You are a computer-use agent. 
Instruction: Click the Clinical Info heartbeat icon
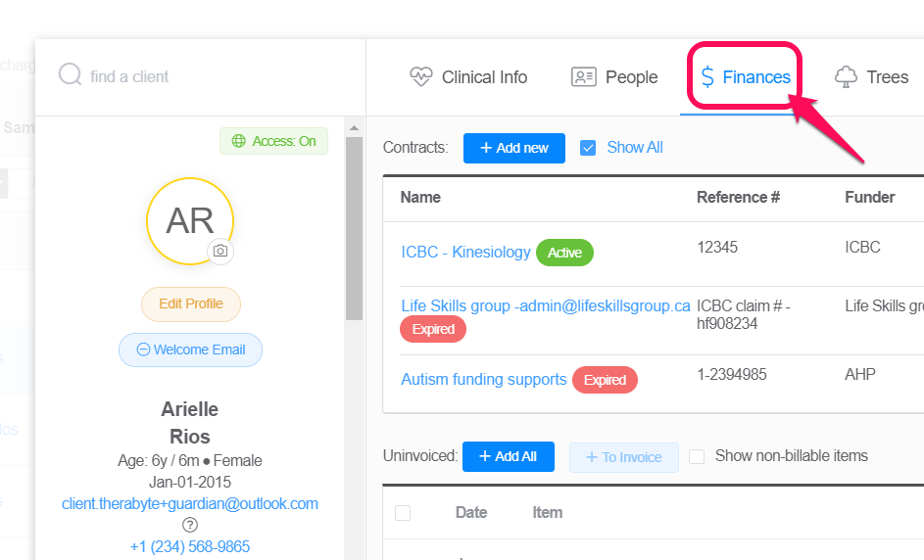[x=420, y=76]
